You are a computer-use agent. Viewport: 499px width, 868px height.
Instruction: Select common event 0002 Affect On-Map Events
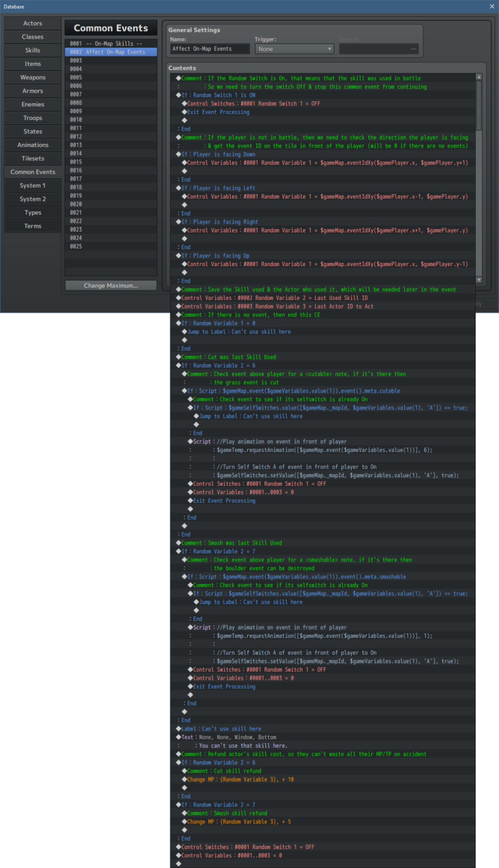click(111, 52)
